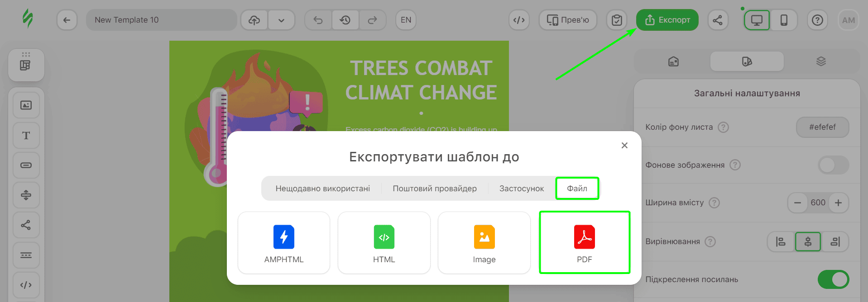
Task: Switch to Поштовий провайдер tab
Action: (x=435, y=189)
